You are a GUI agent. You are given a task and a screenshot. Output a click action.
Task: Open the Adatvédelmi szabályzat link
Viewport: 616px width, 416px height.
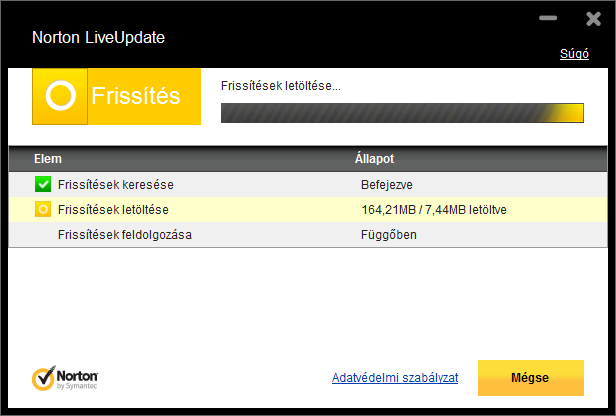[x=395, y=378]
